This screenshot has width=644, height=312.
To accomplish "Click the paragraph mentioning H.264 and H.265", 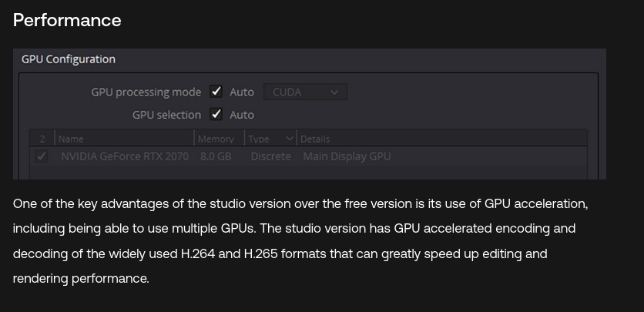I will (x=300, y=241).
